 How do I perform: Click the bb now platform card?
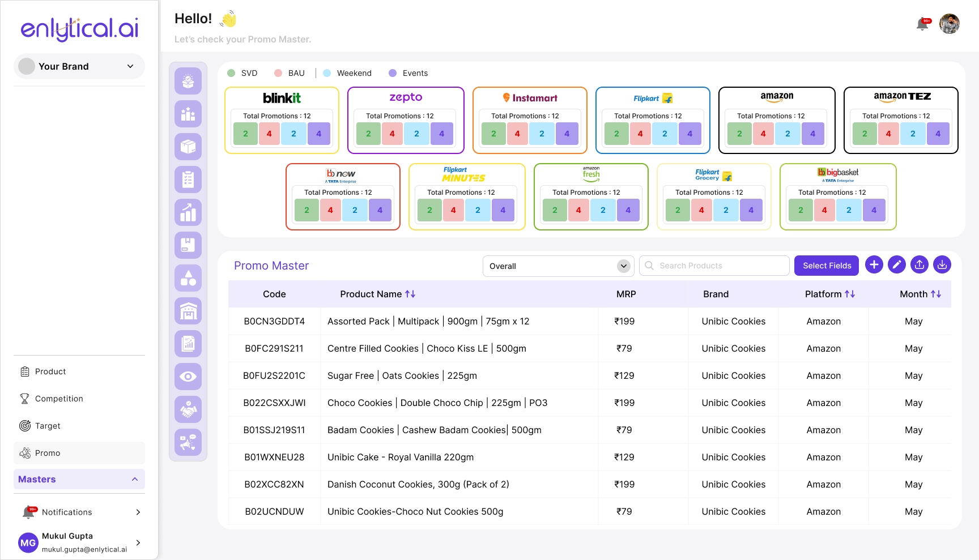[343, 196]
